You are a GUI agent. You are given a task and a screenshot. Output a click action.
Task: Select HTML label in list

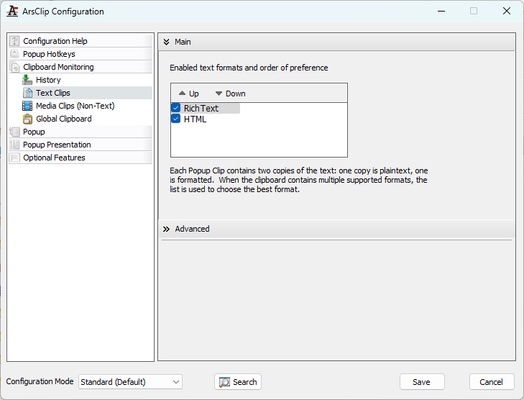pyautogui.click(x=195, y=119)
